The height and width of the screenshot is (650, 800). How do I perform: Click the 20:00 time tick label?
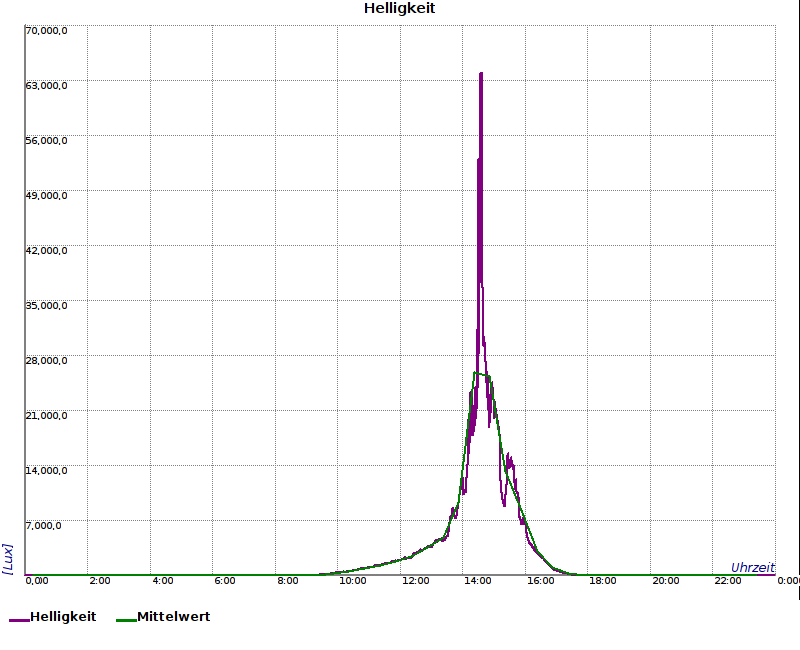666,581
